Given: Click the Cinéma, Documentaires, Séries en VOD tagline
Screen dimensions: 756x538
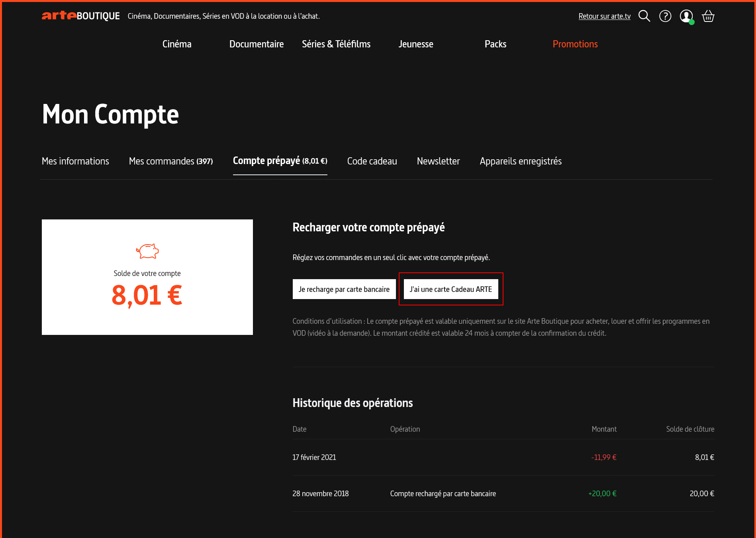Looking at the screenshot, I should pyautogui.click(x=223, y=16).
